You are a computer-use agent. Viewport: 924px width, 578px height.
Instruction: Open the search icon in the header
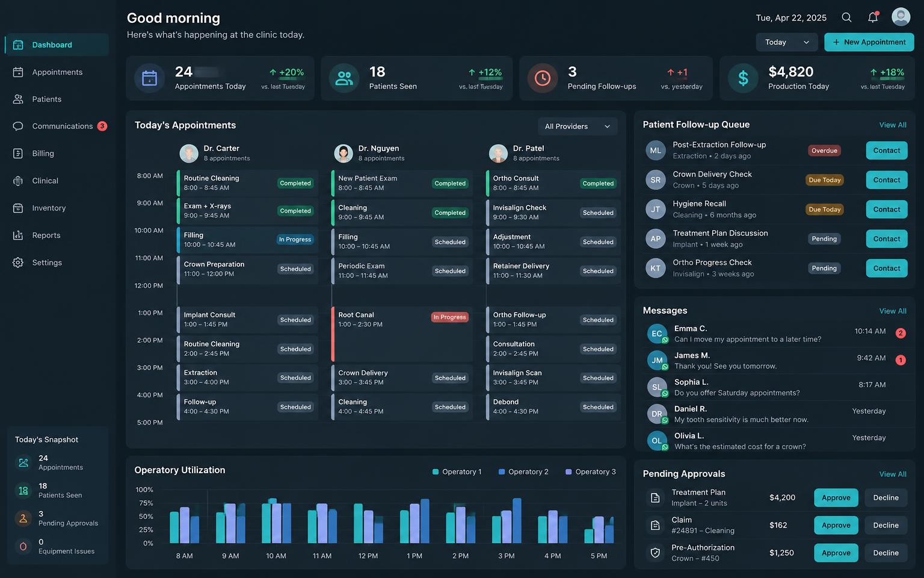[846, 17]
